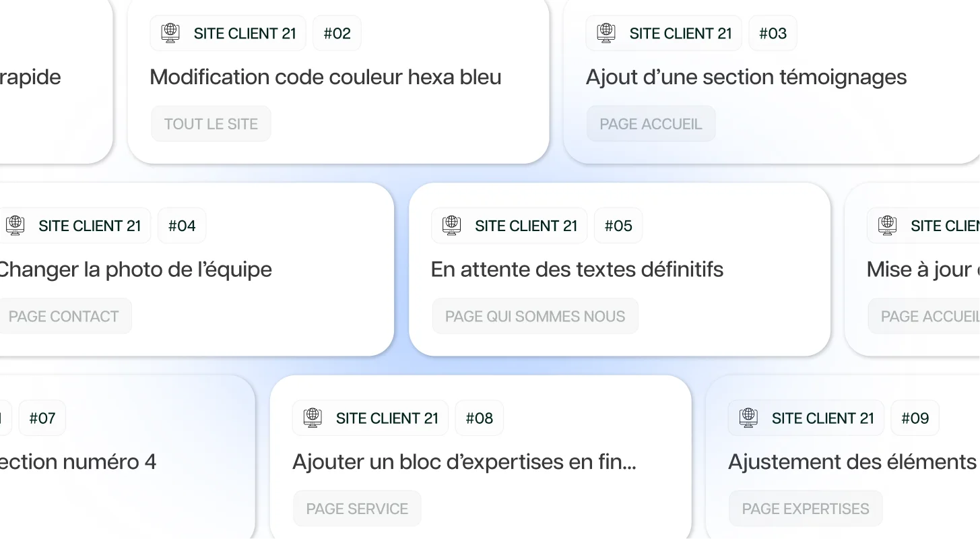The image size is (980, 539).
Task: Click the PAGE SERVICE tag
Action: pos(357,509)
